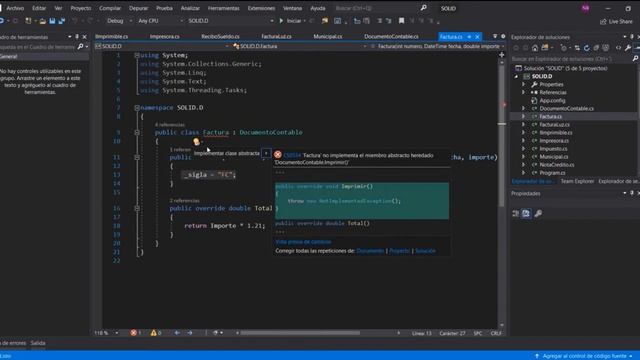Click the refresh icon in solution explorer toolbar
The height and width of the screenshot is (360, 640).
[x=587, y=48]
